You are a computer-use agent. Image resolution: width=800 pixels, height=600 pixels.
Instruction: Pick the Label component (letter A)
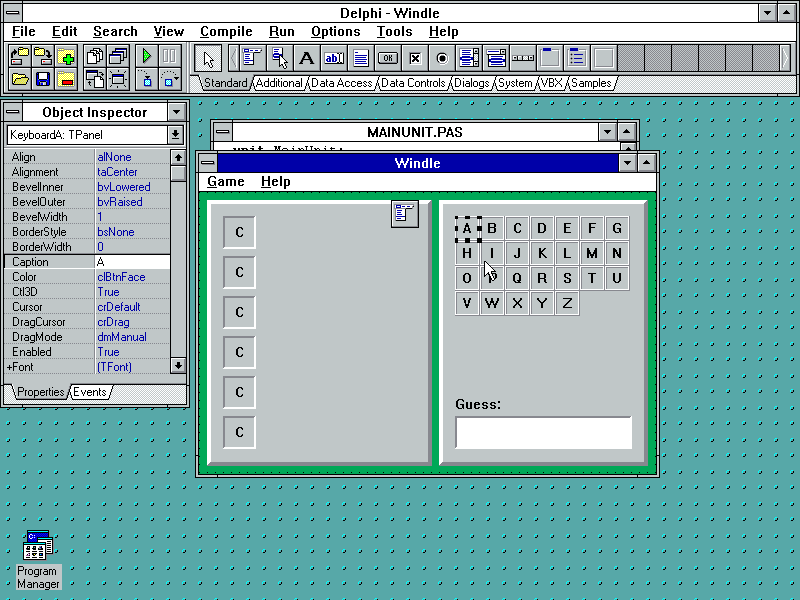(307, 58)
